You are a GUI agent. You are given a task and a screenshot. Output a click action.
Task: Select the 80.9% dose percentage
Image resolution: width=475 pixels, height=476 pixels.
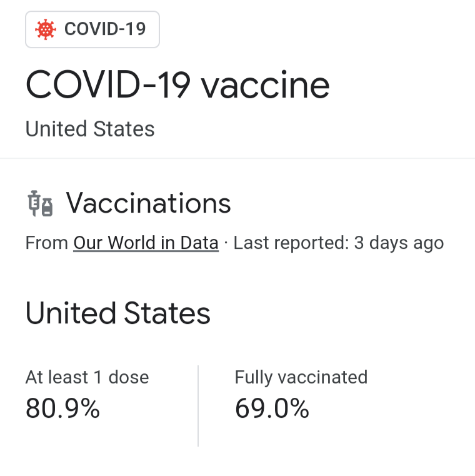point(62,408)
